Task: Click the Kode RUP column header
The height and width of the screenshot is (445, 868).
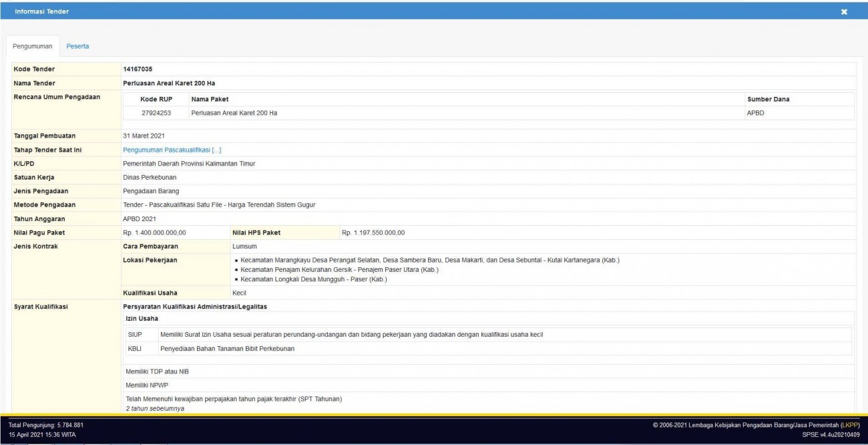Action: [x=156, y=100]
